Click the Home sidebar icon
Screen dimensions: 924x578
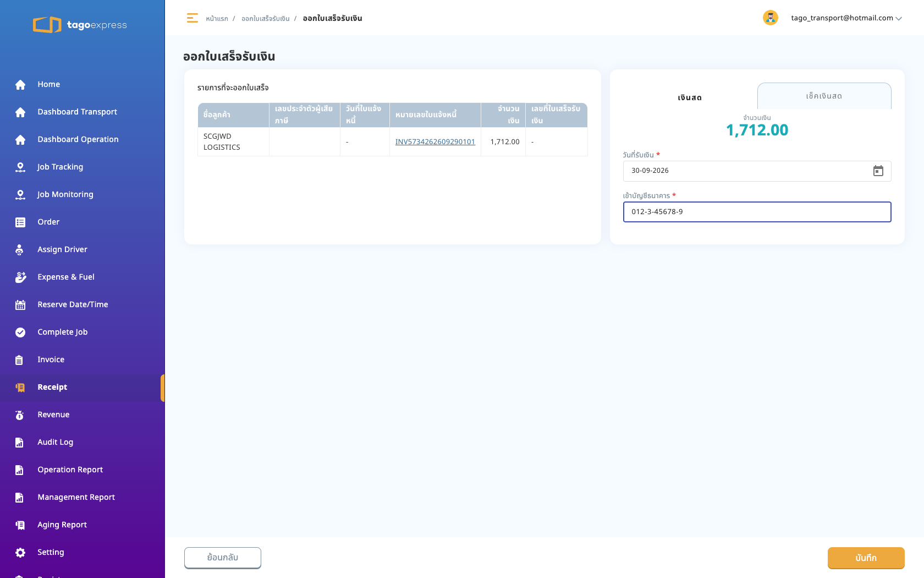[20, 85]
